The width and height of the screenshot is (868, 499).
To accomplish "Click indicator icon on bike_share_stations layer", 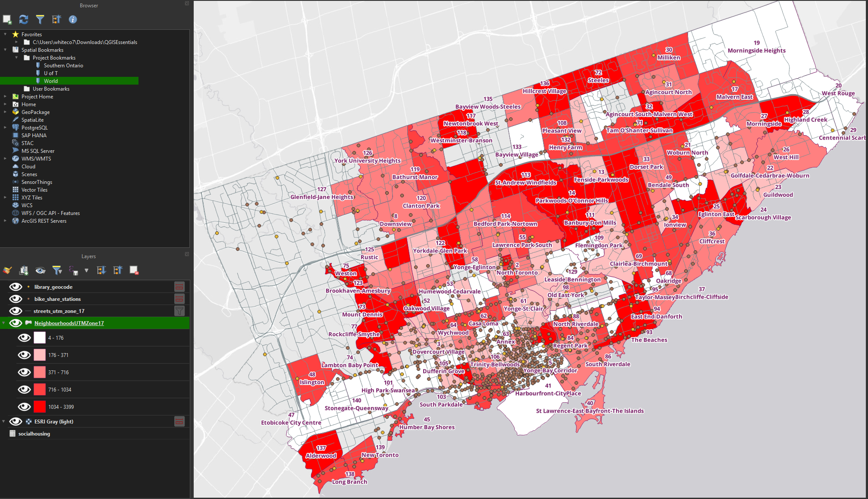I will tap(179, 299).
